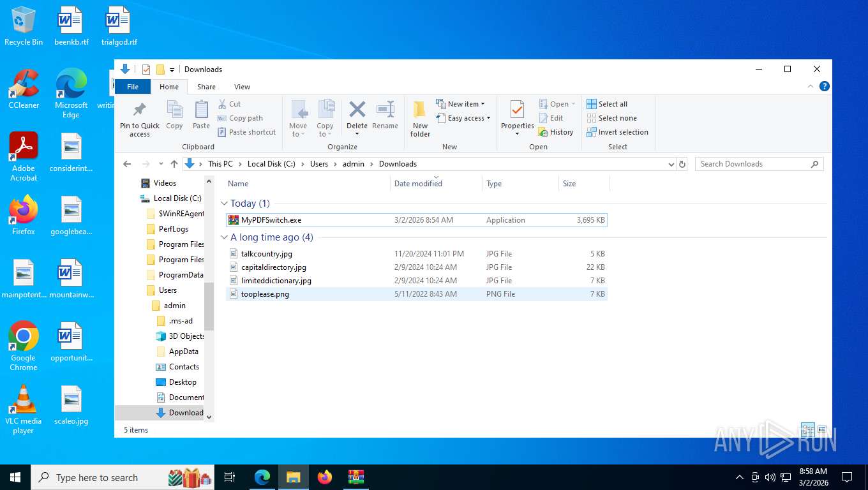Click the Task View taskbar icon
The width and height of the screenshot is (868, 490).
230,477
